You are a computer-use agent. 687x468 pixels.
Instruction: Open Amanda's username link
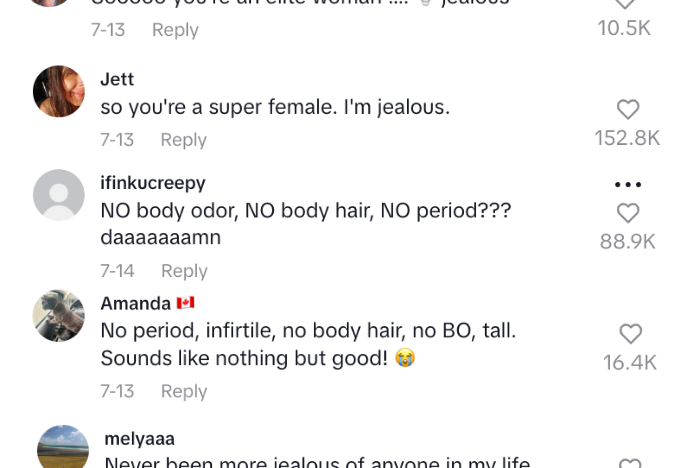coord(136,303)
